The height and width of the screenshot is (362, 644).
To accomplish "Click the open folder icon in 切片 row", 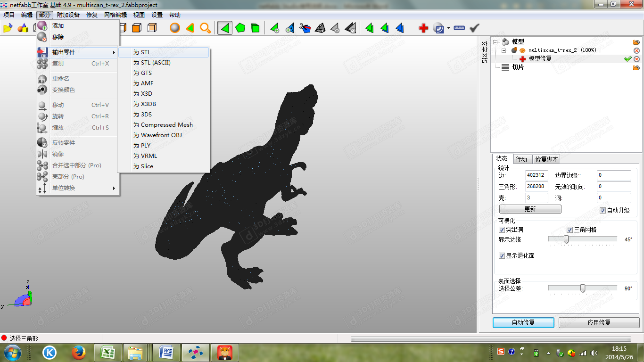I will (x=636, y=67).
